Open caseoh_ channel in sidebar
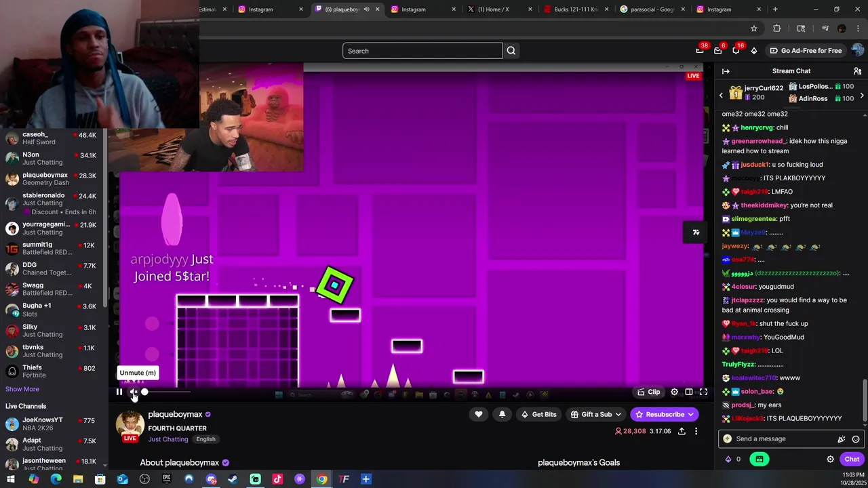868x488 pixels. [x=52, y=138]
